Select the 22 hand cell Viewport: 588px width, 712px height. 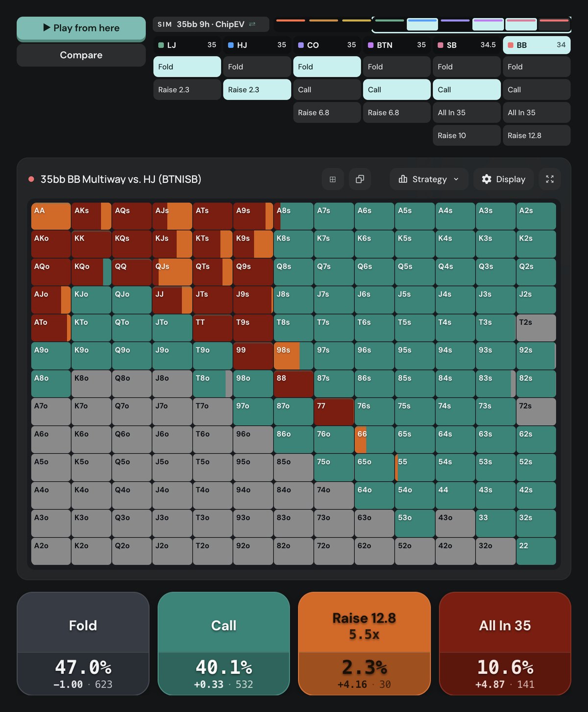[536, 551]
